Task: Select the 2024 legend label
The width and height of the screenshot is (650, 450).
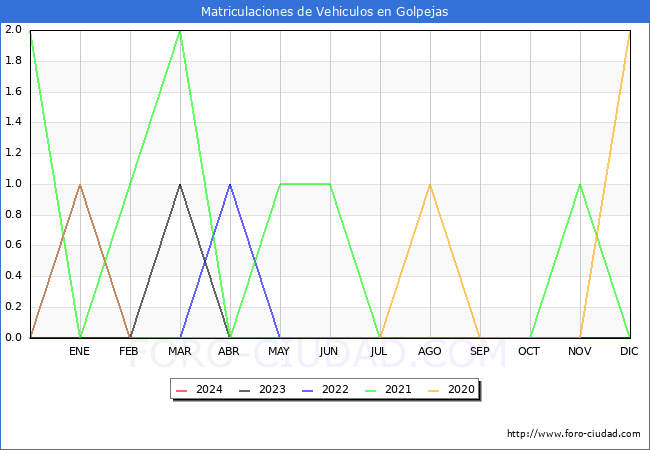Action: [x=209, y=390]
